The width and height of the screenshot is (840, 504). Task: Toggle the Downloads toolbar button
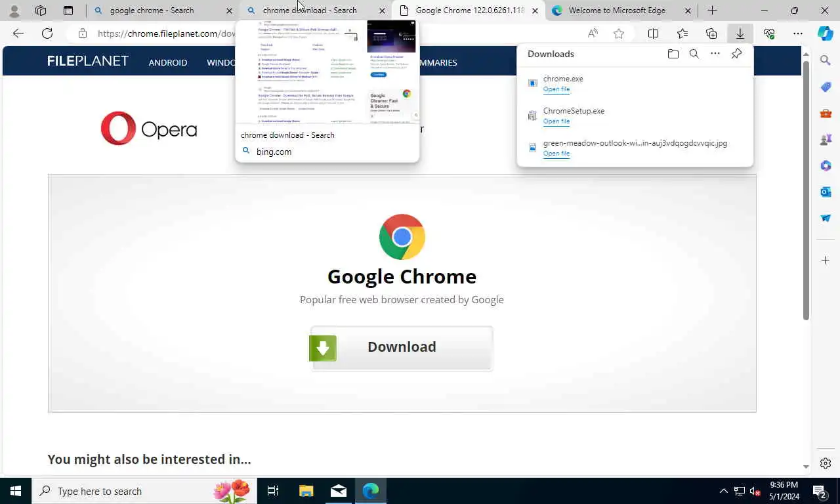(x=740, y=33)
